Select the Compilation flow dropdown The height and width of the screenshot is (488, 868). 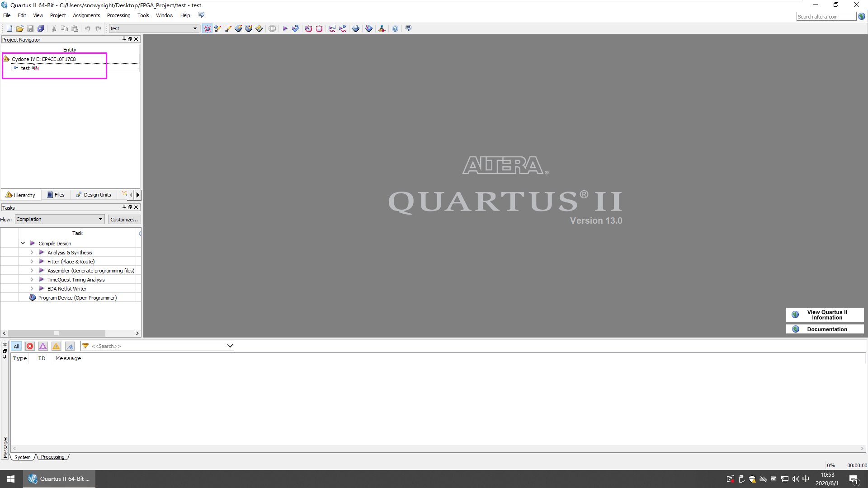[59, 219]
